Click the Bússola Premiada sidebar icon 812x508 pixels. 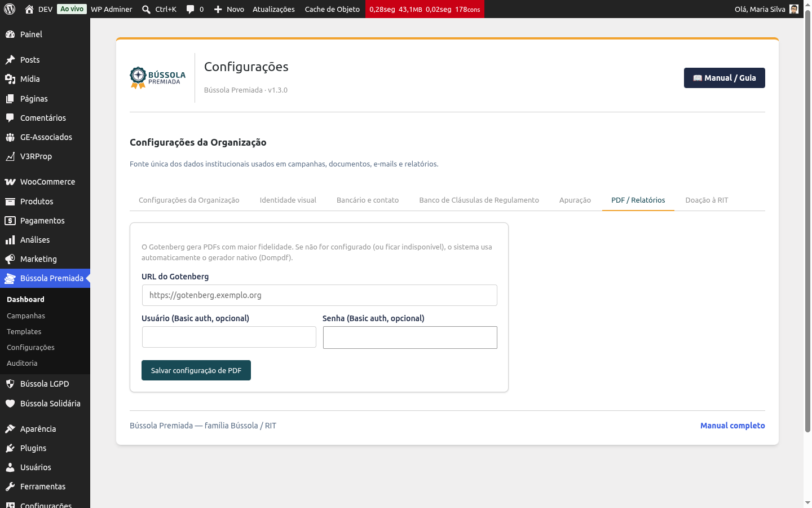[x=10, y=278]
